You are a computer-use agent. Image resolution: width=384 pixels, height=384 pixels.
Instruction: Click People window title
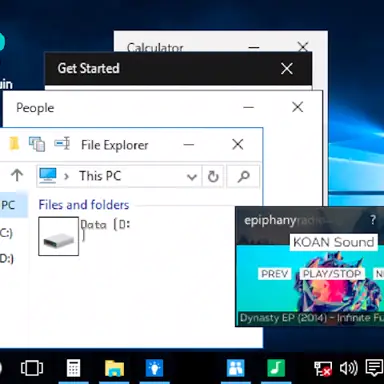[35, 108]
